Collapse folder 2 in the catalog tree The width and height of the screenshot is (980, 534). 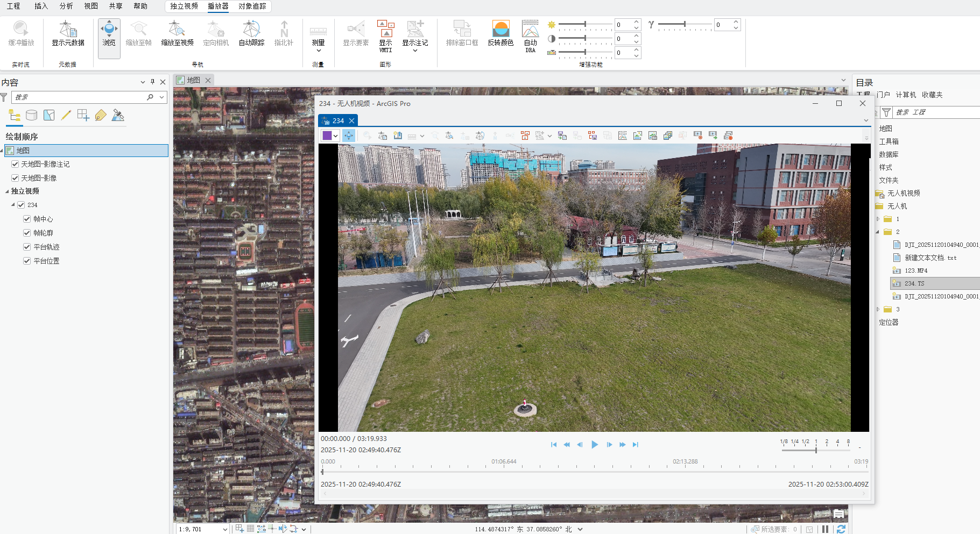(x=878, y=232)
